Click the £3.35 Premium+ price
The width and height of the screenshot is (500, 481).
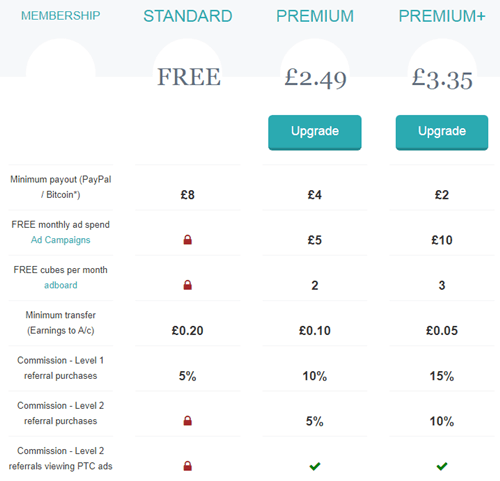(x=442, y=79)
